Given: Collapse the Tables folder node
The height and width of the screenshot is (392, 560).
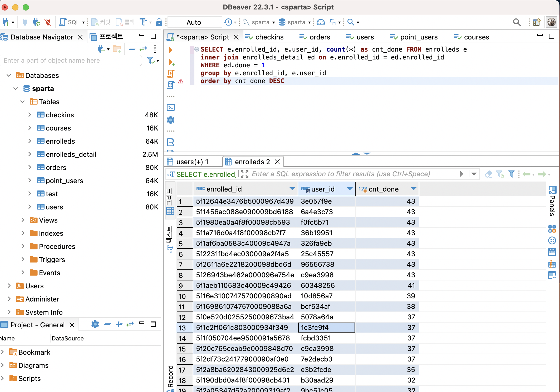Looking at the screenshot, I should pyautogui.click(x=23, y=102).
